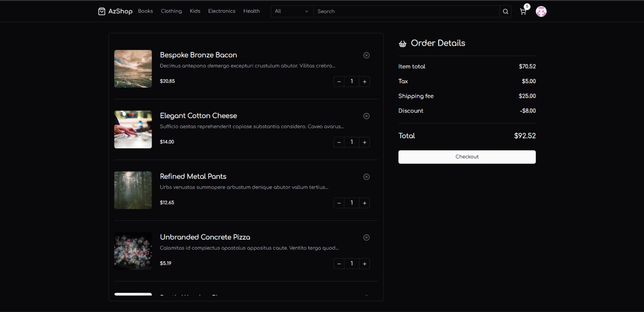Image resolution: width=644 pixels, height=312 pixels.
Task: Go to the Books category
Action: click(145, 11)
